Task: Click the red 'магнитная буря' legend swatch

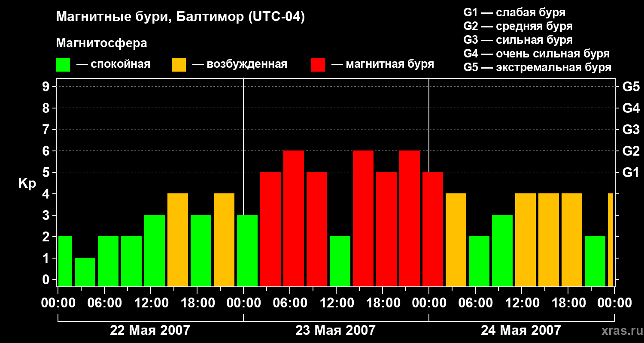Action: tap(318, 65)
